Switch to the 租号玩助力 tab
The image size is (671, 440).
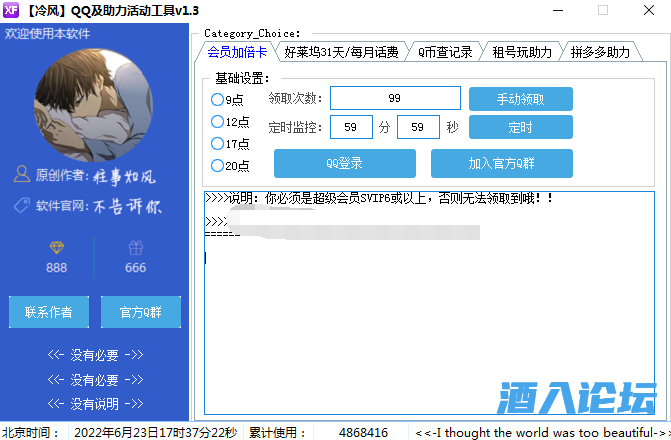522,52
